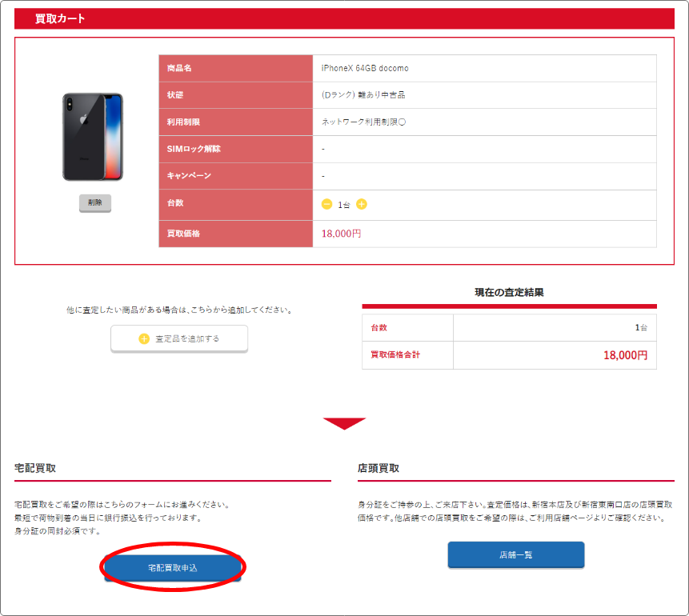Click the 他に査定したい商品 instruction text
Screen dimensions: 689x616
(179, 310)
